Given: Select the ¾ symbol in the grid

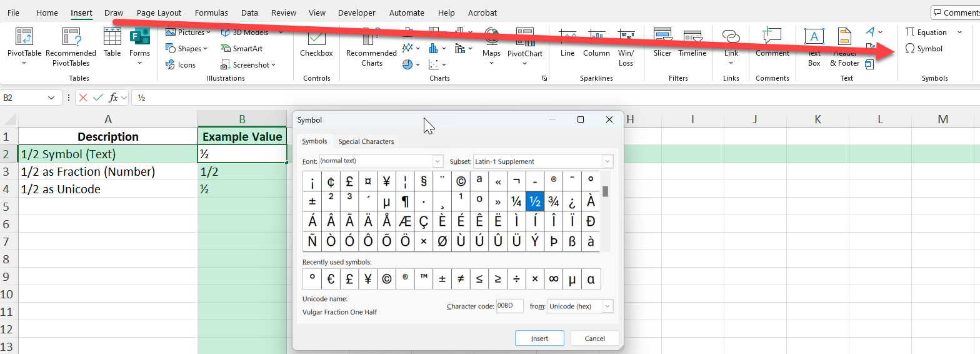Looking at the screenshot, I should coord(553,201).
